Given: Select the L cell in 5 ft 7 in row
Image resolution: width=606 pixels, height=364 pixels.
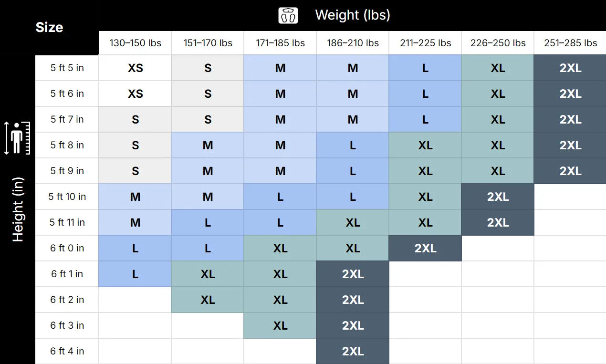Looking at the screenshot, I should point(425,119).
